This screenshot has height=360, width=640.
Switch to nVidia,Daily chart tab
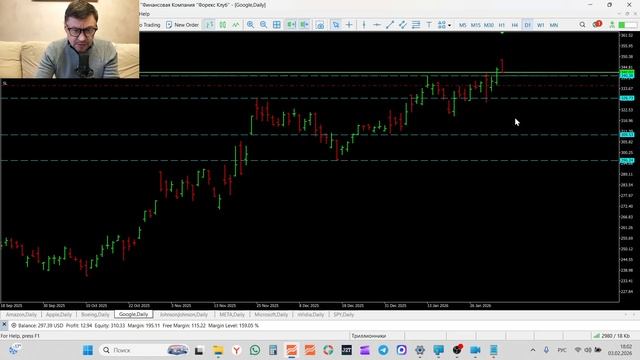(311, 315)
